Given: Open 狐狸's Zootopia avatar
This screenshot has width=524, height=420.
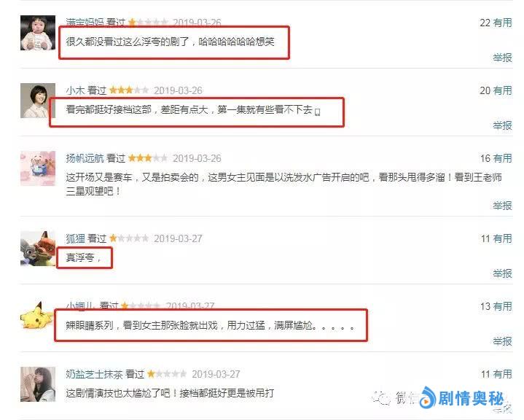Looking at the screenshot, I should click(38, 249).
